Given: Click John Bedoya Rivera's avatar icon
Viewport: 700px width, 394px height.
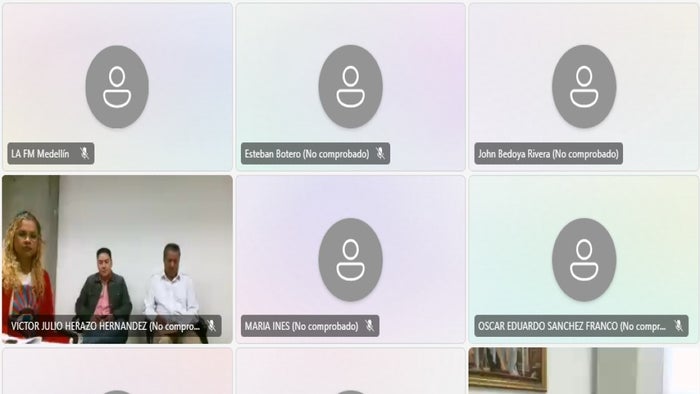Looking at the screenshot, I should [x=584, y=87].
